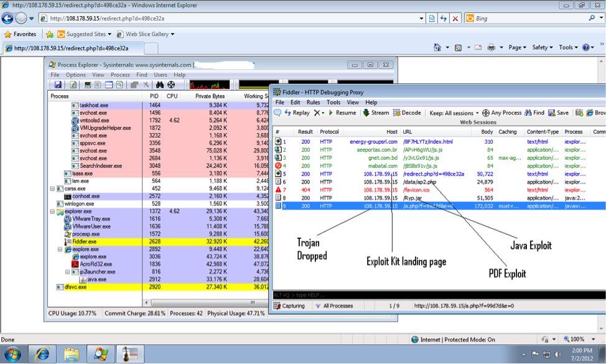Click Any Process target in Fiddler toolbar

click(502, 113)
